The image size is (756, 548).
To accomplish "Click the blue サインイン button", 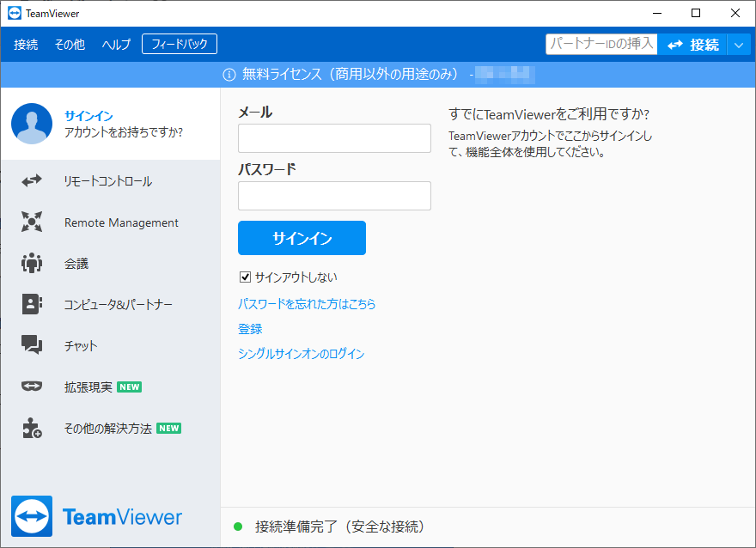I will point(302,238).
